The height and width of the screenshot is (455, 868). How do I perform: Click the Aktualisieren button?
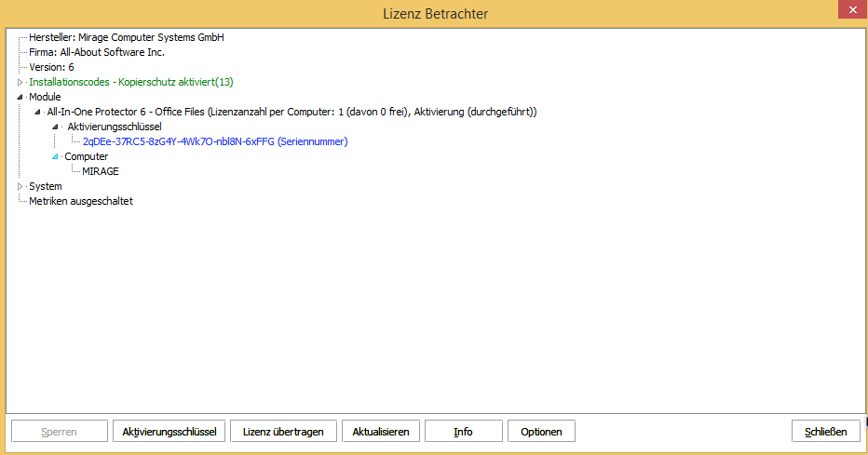[381, 432]
